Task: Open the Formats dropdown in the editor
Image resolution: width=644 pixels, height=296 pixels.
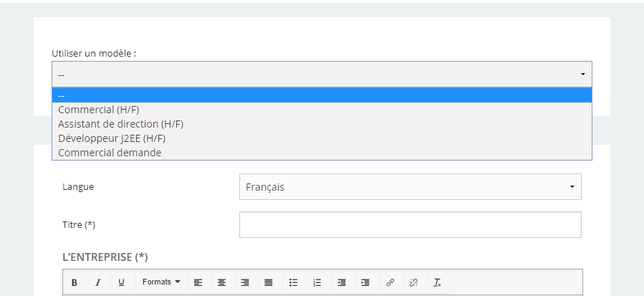Action: (161, 282)
